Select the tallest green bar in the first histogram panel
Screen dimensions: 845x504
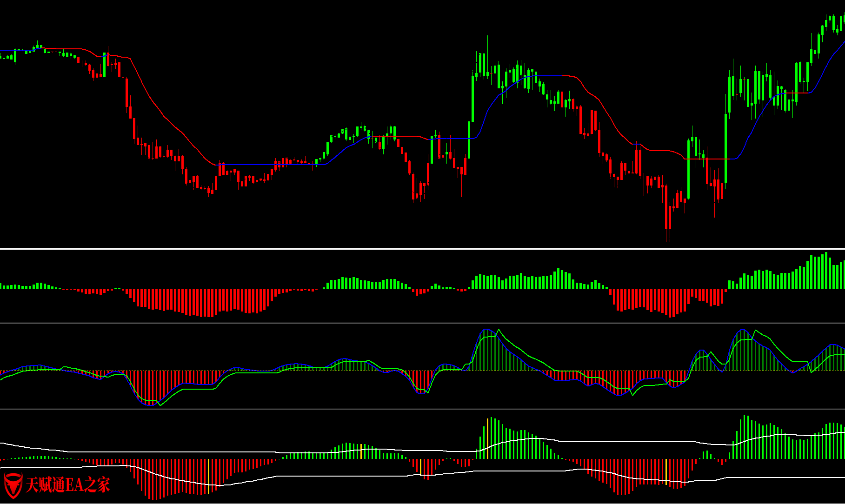[x=826, y=270]
